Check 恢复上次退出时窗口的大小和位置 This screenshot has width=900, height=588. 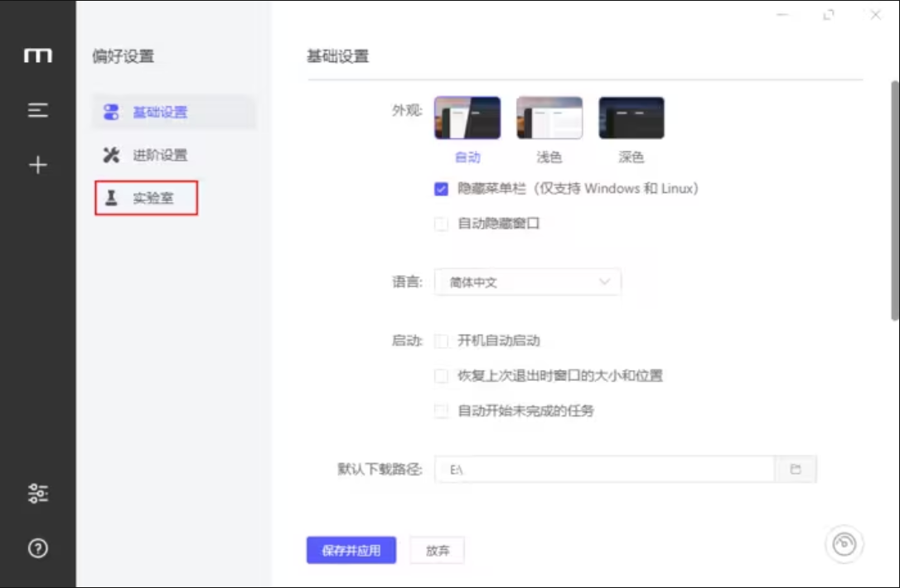coord(441,376)
